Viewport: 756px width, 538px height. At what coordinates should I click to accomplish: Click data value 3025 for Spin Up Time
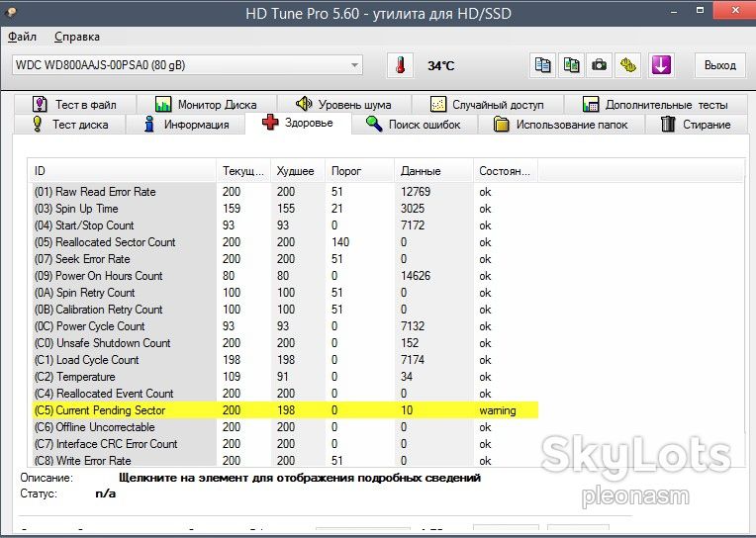click(x=413, y=209)
